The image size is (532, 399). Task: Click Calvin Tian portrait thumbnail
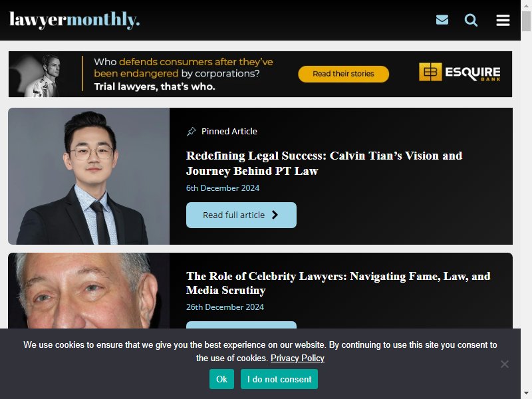click(x=89, y=176)
